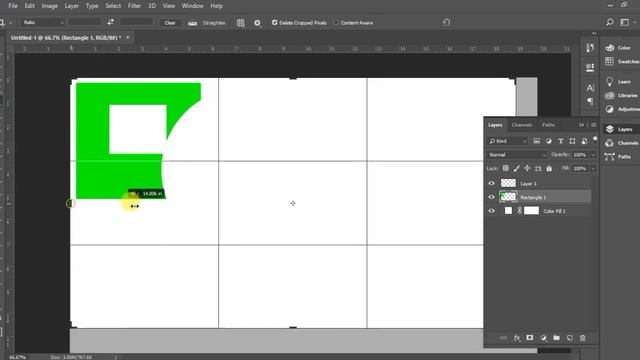
Task: Prevent artboard auto-nesting lock icon
Action: 538,168
